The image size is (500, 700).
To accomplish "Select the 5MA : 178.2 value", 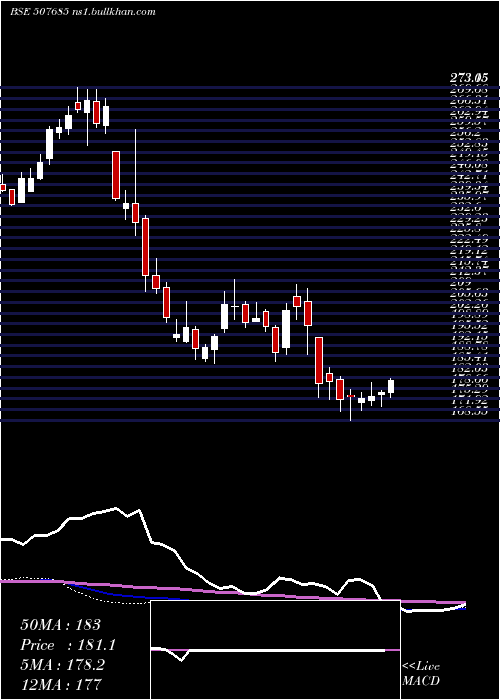I will (x=62, y=665).
